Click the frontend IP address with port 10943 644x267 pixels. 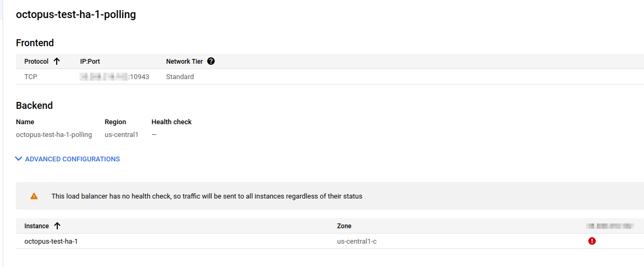coord(114,77)
